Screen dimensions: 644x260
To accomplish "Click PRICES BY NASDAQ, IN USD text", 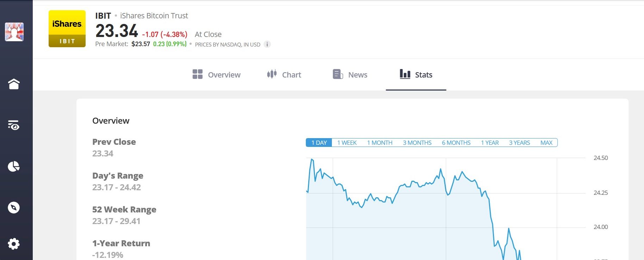I will pyautogui.click(x=228, y=45).
